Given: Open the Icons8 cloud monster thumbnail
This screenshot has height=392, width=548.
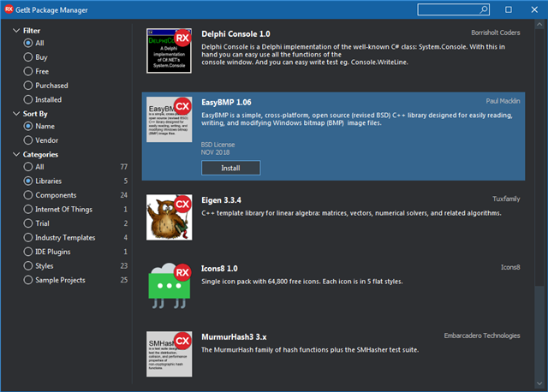Looking at the screenshot, I should pyautogui.click(x=169, y=286).
